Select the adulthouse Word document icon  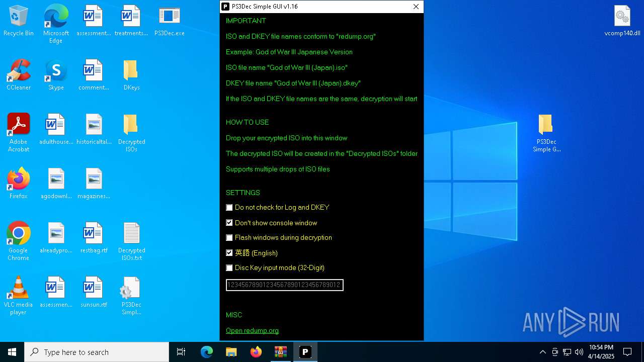pos(56,129)
